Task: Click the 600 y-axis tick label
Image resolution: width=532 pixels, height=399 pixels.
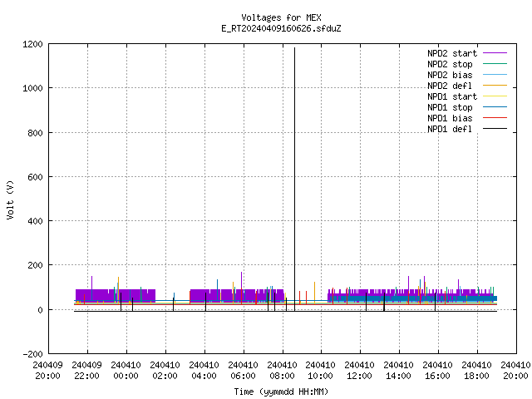Action: (35, 177)
